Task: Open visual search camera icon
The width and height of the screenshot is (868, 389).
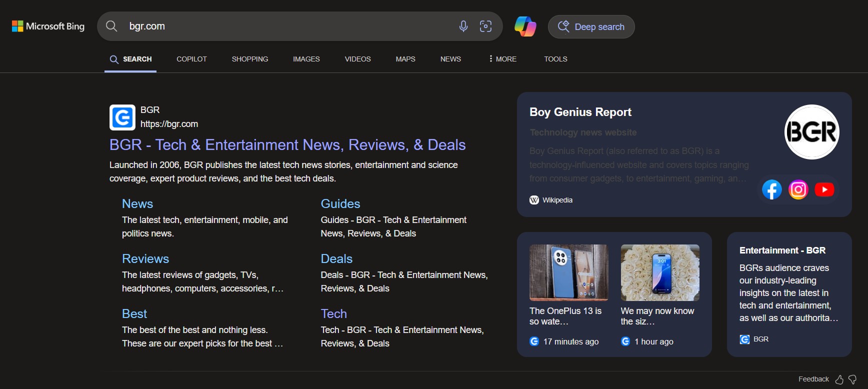Action: click(485, 26)
